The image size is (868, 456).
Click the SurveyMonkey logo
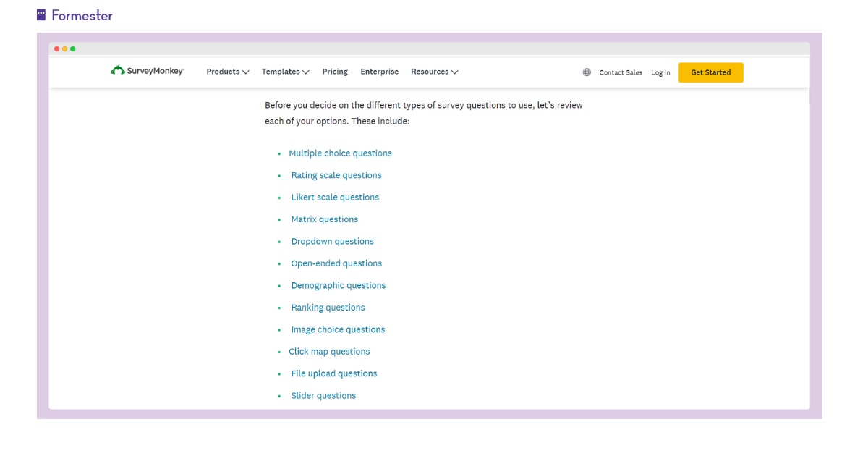(x=147, y=71)
